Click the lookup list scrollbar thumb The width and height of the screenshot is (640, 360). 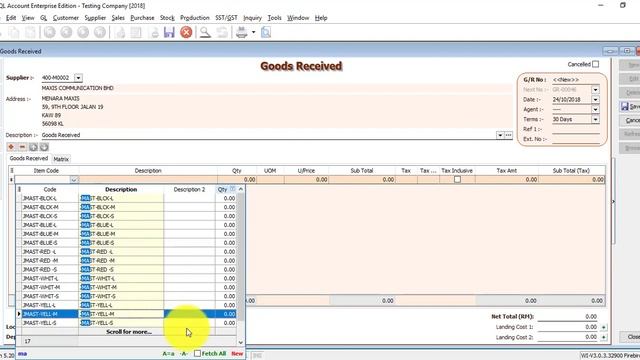point(240,257)
